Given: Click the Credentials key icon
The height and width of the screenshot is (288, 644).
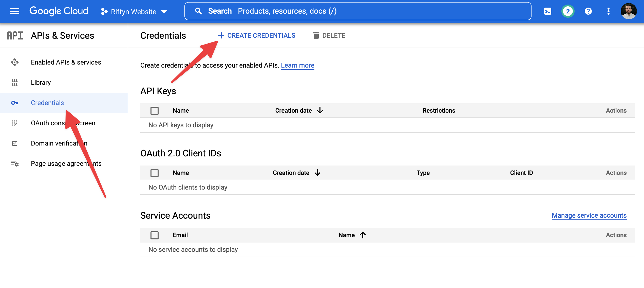Looking at the screenshot, I should pyautogui.click(x=15, y=103).
